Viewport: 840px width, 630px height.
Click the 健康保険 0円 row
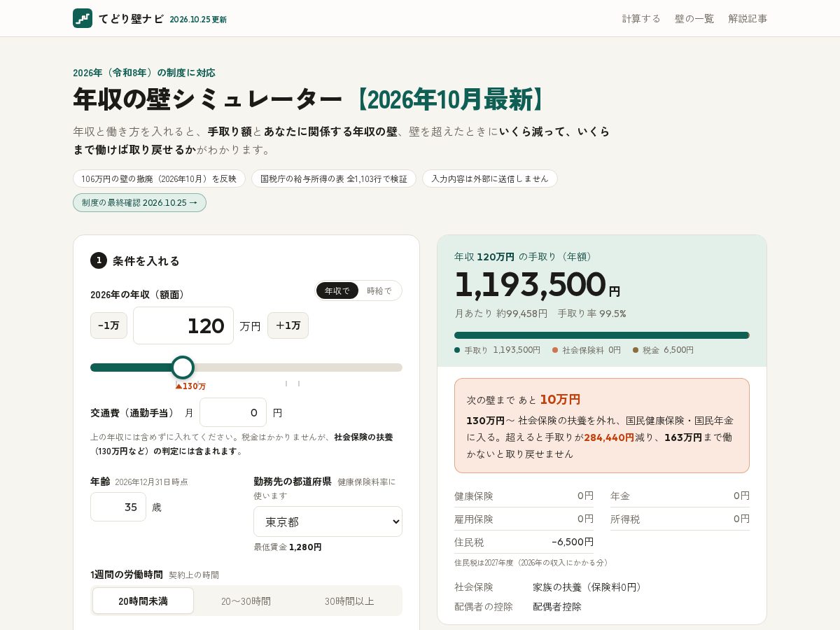(x=524, y=496)
